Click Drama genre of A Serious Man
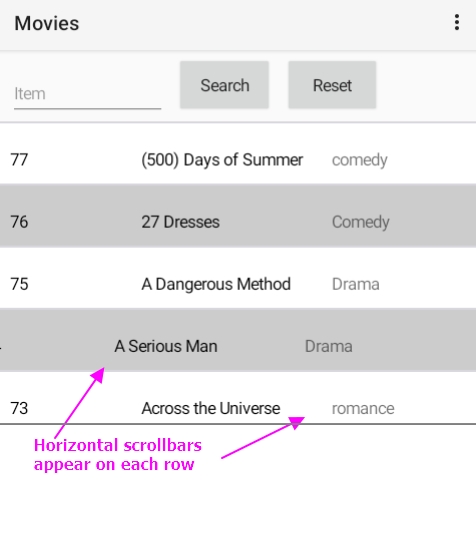476x554 pixels. 329,346
